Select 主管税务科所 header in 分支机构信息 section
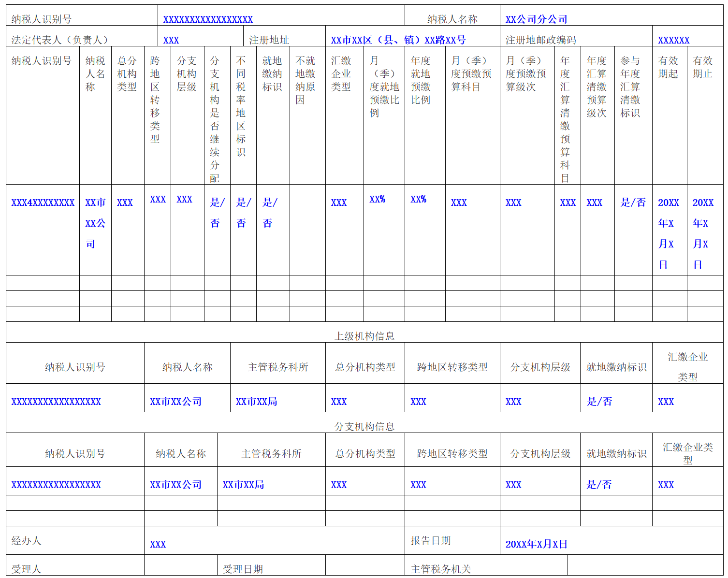 click(271, 454)
